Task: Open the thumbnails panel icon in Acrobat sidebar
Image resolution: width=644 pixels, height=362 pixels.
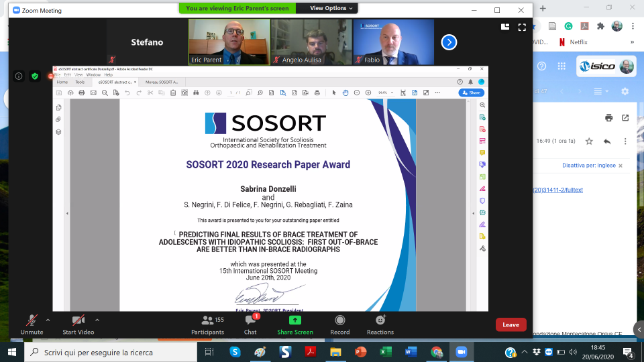Action: (x=59, y=107)
